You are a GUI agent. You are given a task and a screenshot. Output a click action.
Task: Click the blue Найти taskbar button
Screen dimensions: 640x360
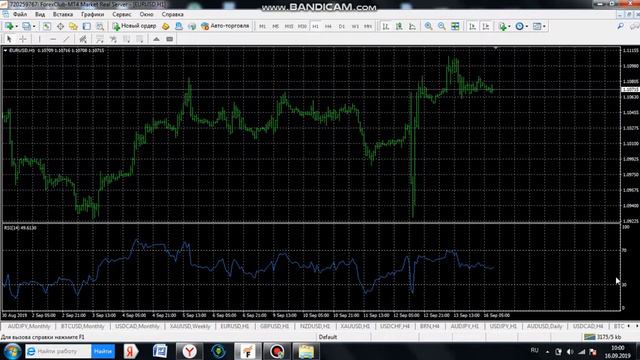[x=103, y=351]
